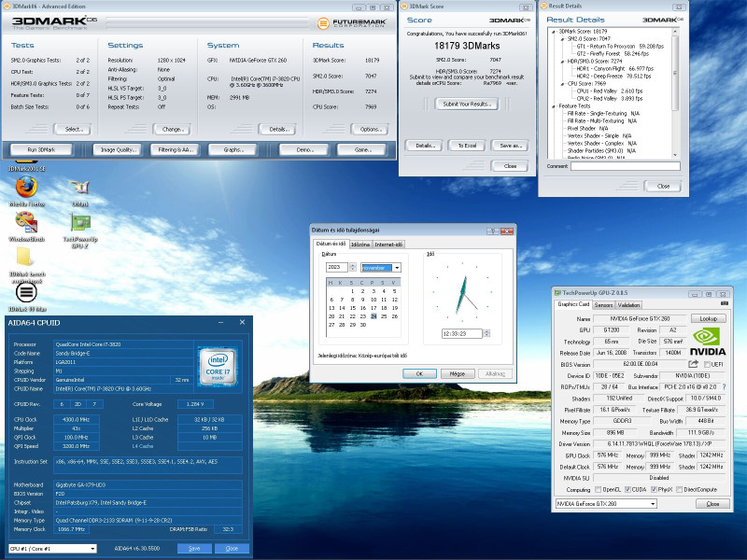Switch to the Internet-idő tab

(388, 245)
